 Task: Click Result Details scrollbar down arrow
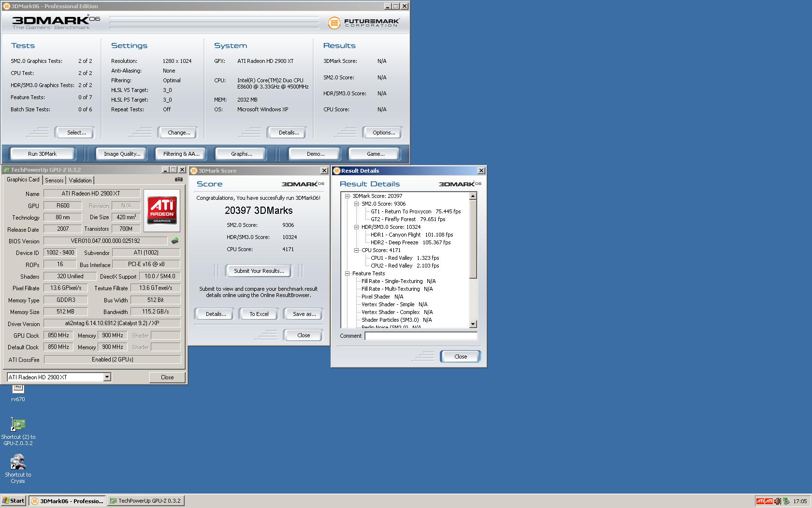tap(473, 324)
